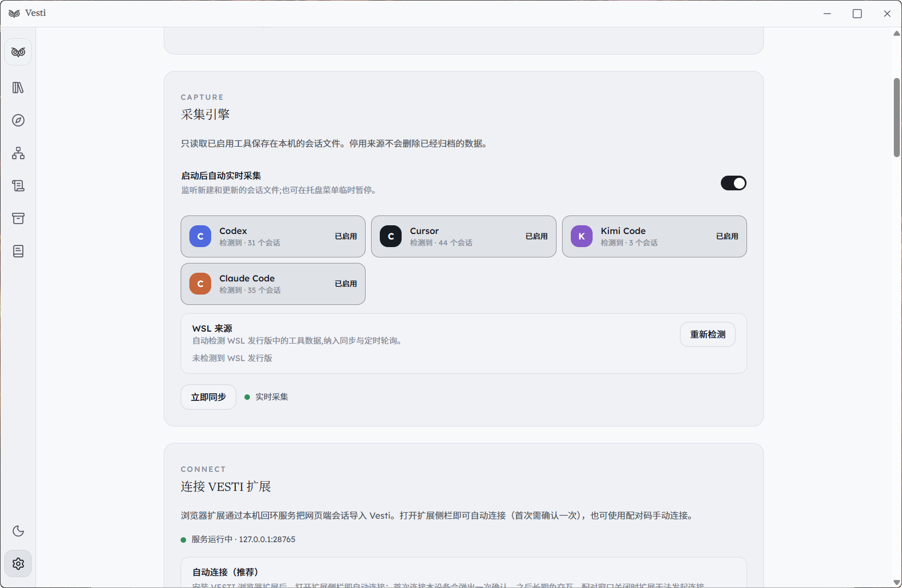This screenshot has height=588, width=902.
Task: Open the network hierarchy sidebar icon
Action: [x=18, y=153]
